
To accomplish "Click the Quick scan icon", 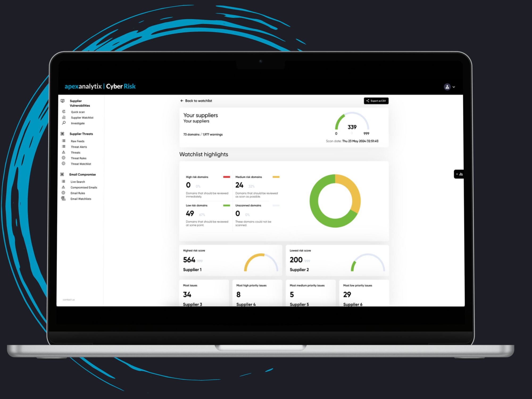I will pos(64,112).
